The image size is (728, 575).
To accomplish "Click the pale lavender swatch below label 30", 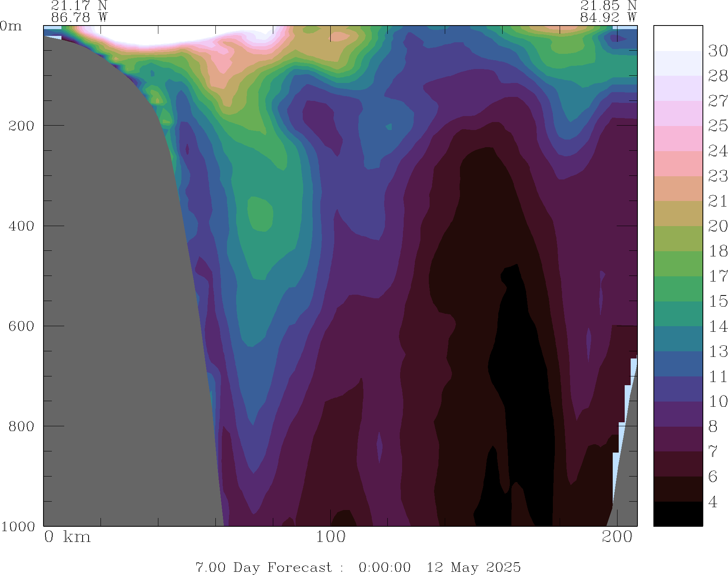I will pos(678,63).
